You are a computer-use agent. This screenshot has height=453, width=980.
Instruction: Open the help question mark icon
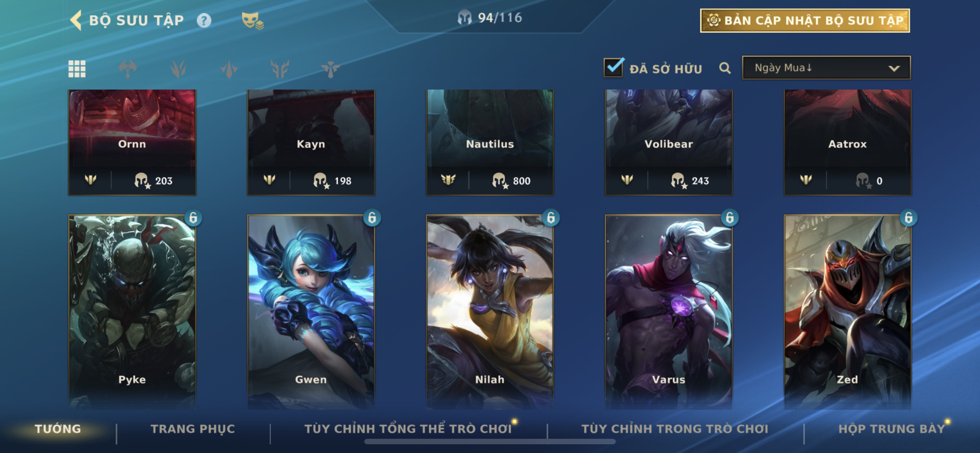point(204,20)
